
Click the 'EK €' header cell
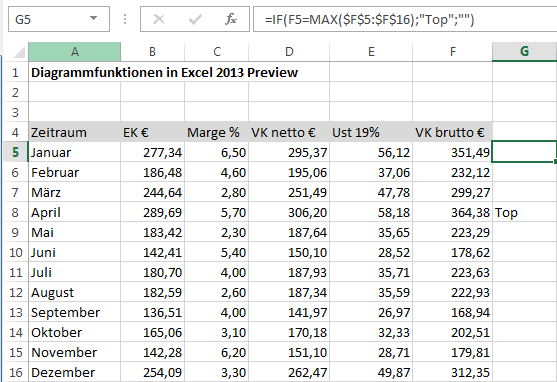tap(152, 133)
